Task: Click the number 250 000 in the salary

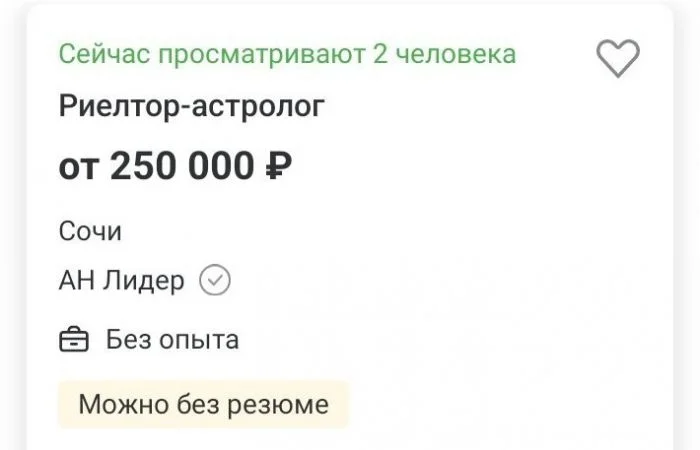Action: (182, 166)
